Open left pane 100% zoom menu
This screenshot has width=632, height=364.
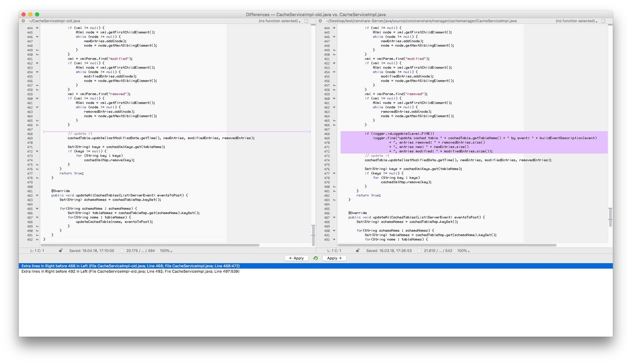pyautogui.click(x=166, y=251)
